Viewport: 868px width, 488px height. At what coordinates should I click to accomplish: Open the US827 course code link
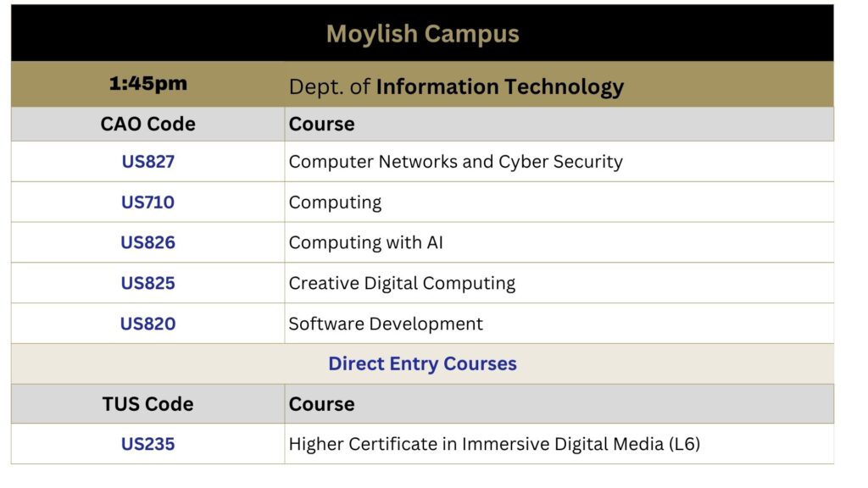click(147, 162)
